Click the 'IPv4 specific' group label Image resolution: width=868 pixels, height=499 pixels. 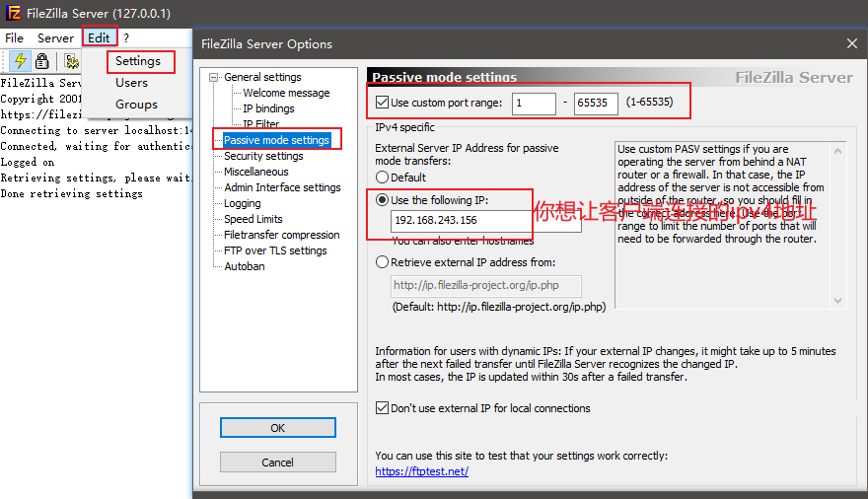click(x=404, y=127)
